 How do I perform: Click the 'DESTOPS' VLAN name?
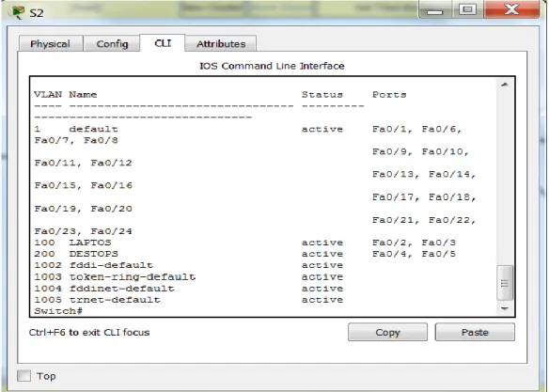point(93,254)
